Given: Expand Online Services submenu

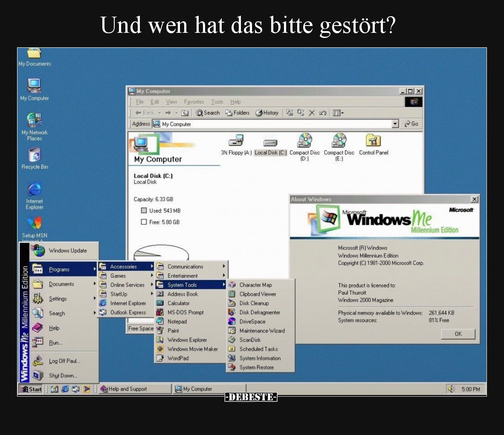Looking at the screenshot, I should [x=126, y=285].
